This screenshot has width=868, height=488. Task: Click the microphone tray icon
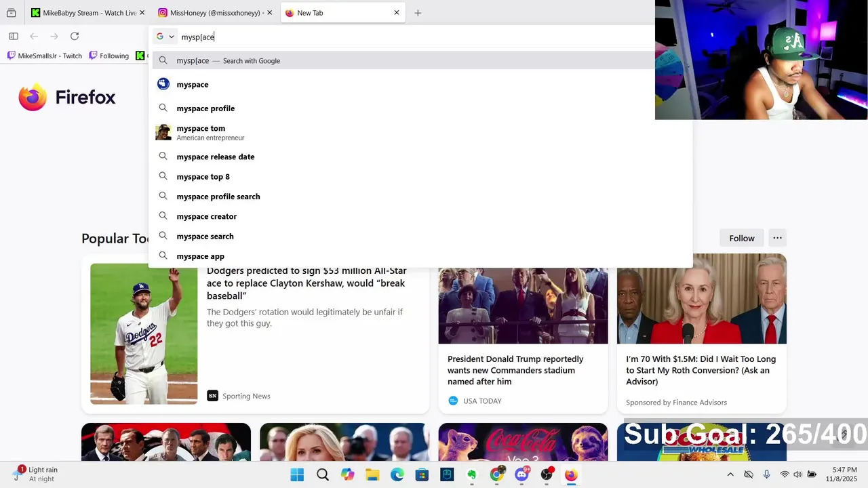coord(767,474)
